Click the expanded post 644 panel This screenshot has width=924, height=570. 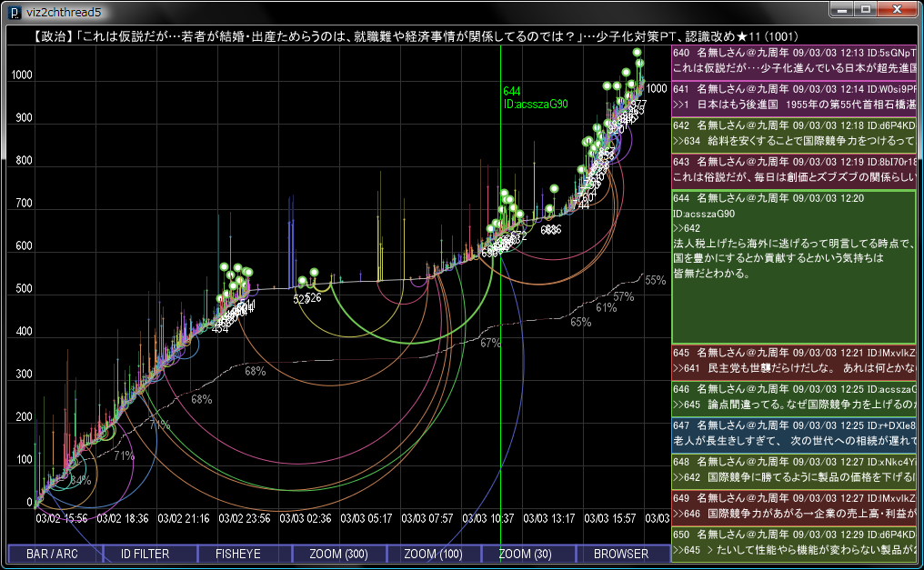tap(793, 266)
